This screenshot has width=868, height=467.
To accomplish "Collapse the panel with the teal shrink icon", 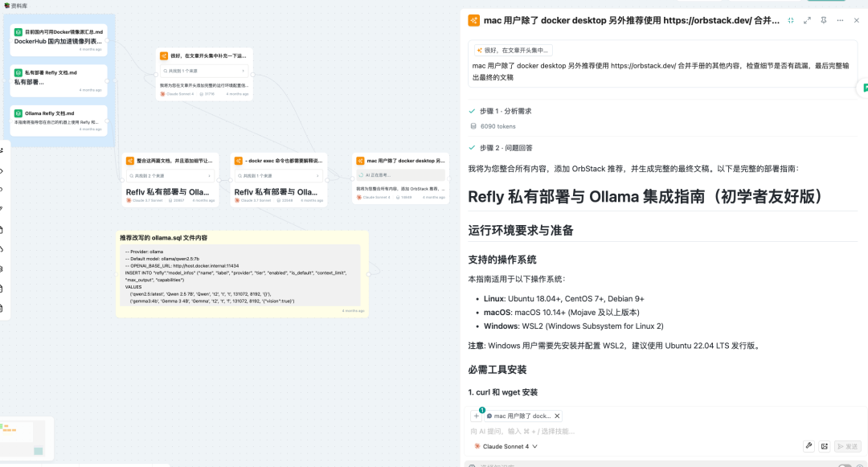I will 791,20.
